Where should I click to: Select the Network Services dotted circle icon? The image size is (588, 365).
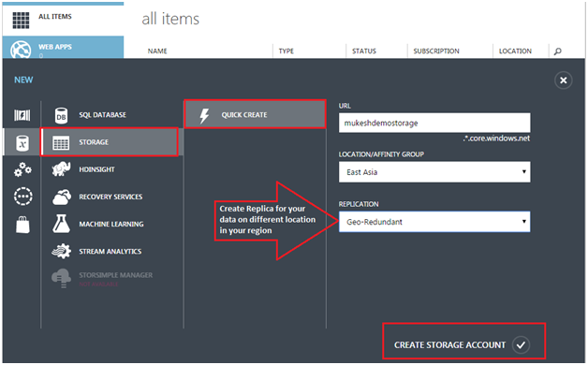[22, 196]
